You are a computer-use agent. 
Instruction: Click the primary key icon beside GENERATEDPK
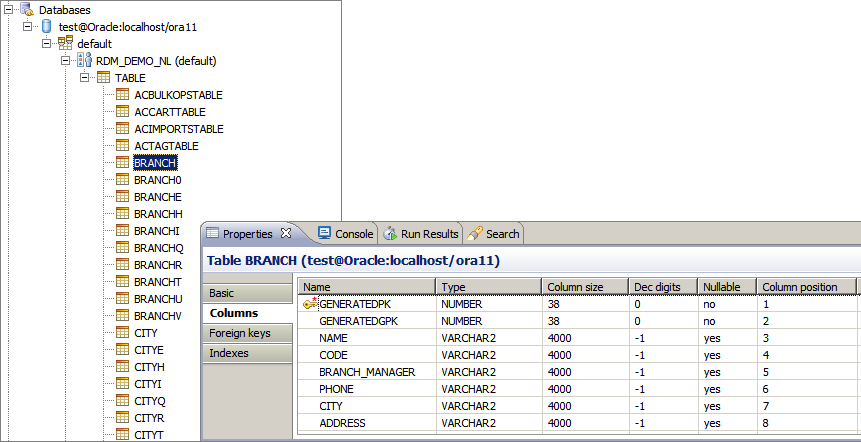click(x=310, y=304)
